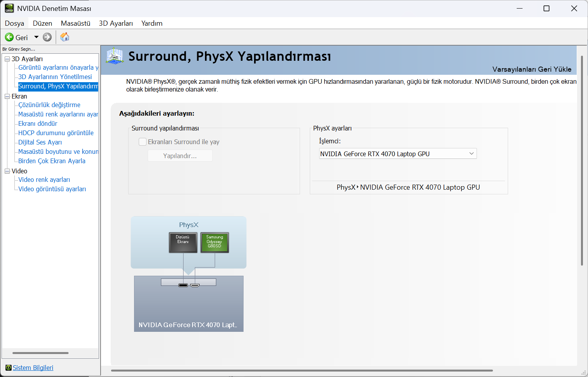Click the green Geri back arrow icon
588x377 pixels.
[x=9, y=37]
